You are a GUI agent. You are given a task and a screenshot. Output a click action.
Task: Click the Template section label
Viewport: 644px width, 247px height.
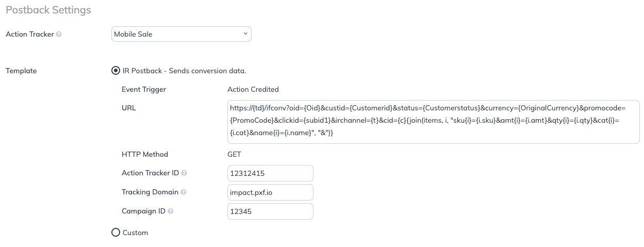[21, 71]
